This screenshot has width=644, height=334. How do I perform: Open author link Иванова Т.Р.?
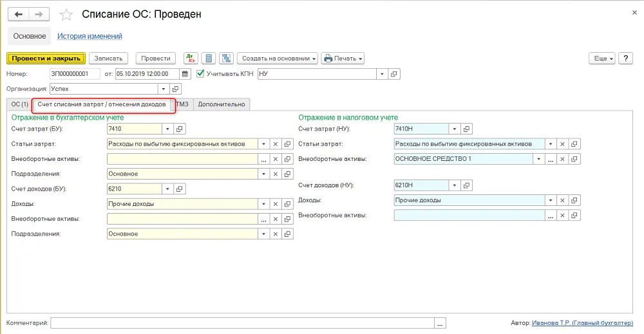tap(582, 323)
